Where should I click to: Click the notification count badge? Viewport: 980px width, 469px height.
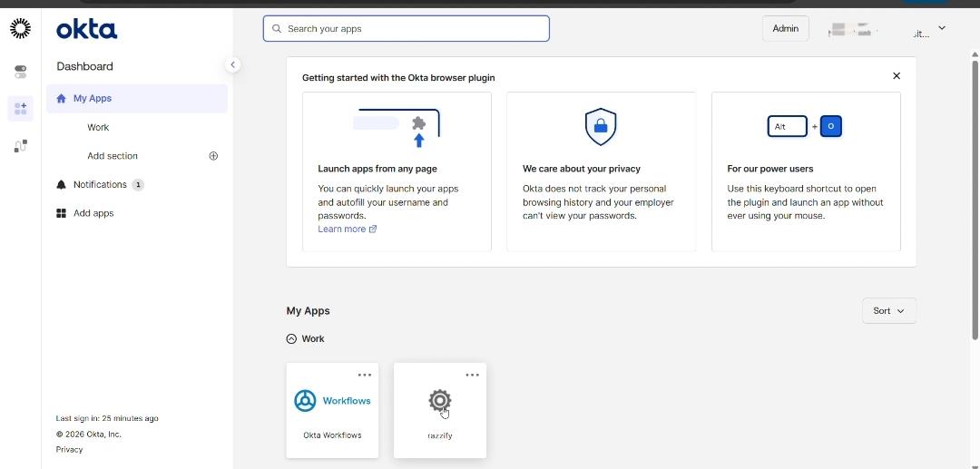point(138,185)
